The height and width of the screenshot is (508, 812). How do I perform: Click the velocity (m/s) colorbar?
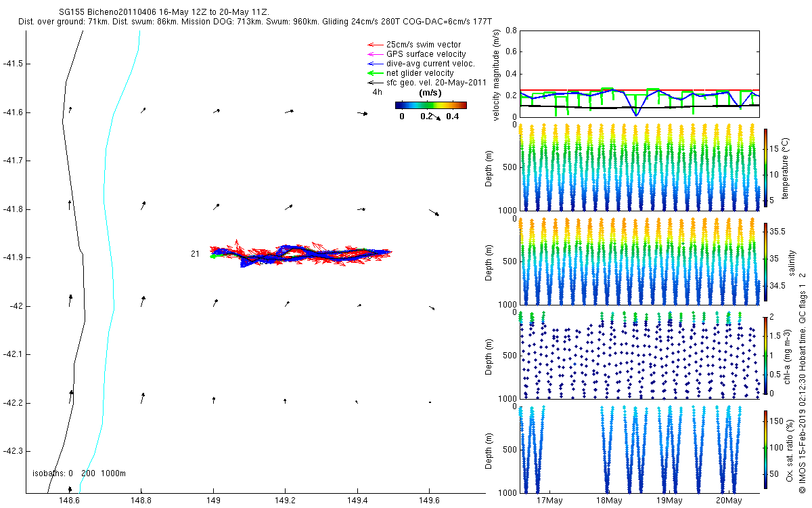tap(430, 105)
